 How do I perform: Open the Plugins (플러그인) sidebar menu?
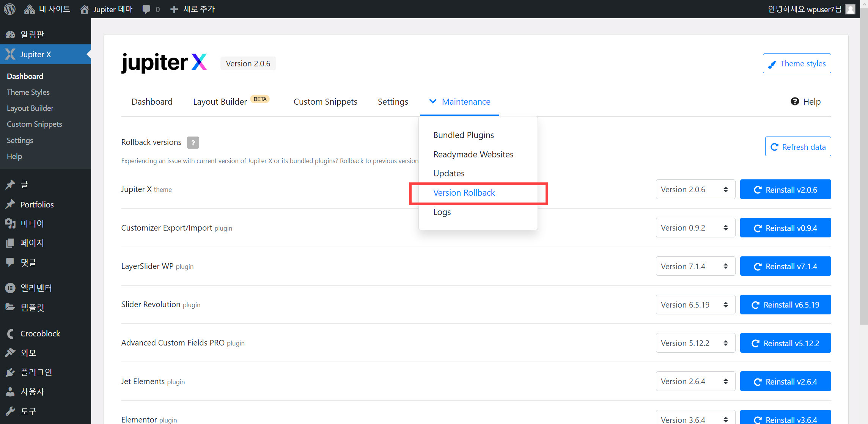pyautogui.click(x=36, y=372)
